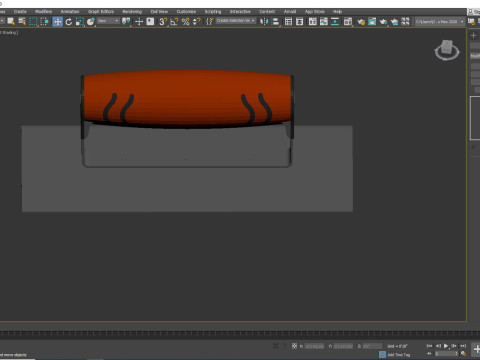Open Schematic View
Image resolution: width=480 pixels, height=360 pixels.
pyautogui.click(x=335, y=22)
